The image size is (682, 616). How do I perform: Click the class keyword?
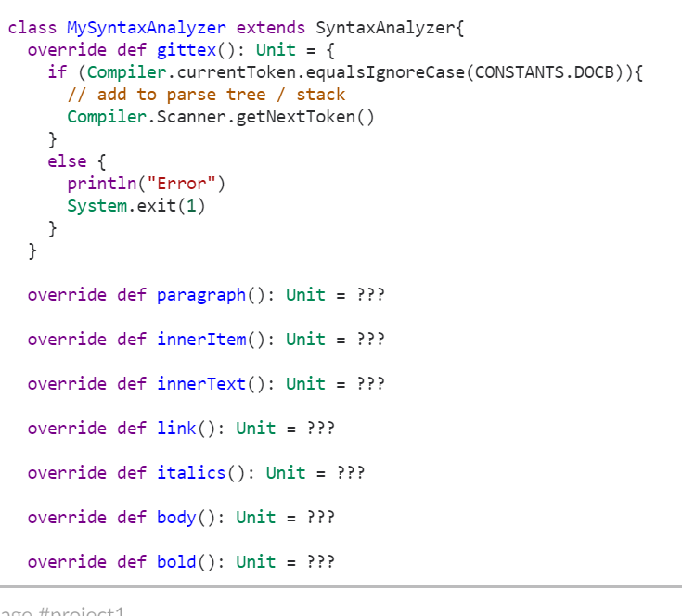(x=32, y=28)
